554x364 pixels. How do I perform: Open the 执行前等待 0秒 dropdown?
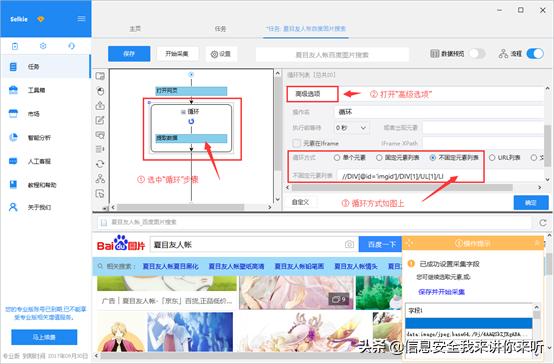352,128
